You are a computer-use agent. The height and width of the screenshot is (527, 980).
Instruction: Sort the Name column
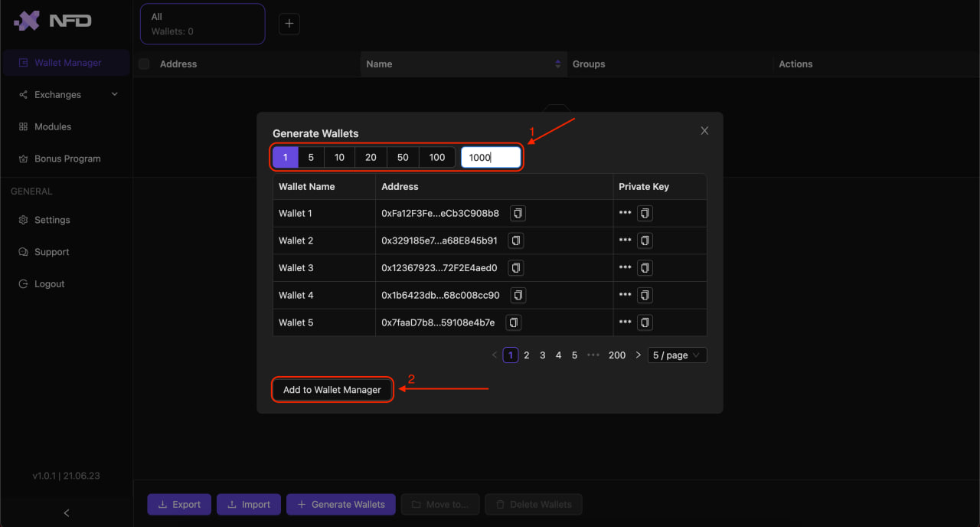tap(557, 64)
